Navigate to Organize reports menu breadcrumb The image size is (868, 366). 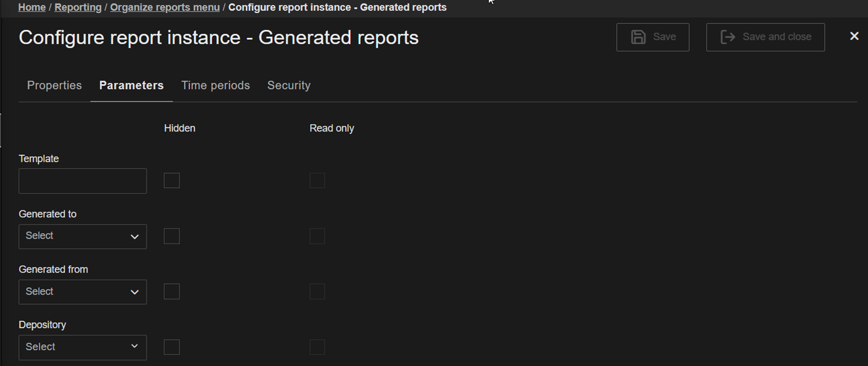[x=165, y=7]
